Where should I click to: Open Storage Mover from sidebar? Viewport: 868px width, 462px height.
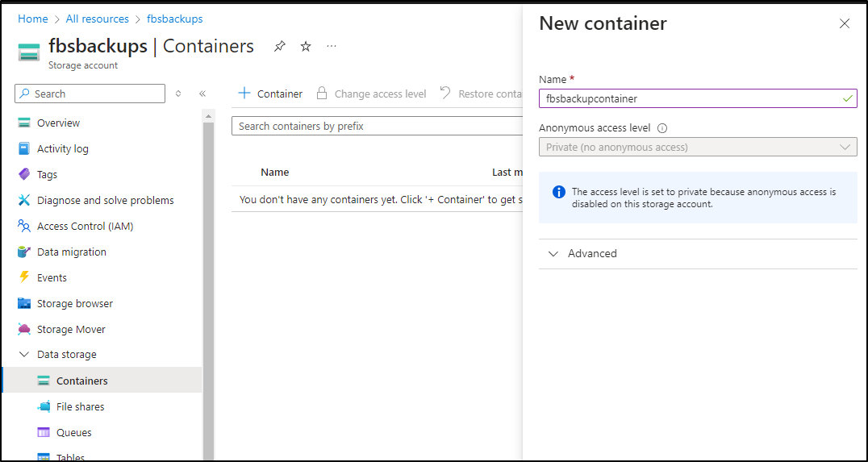(71, 329)
